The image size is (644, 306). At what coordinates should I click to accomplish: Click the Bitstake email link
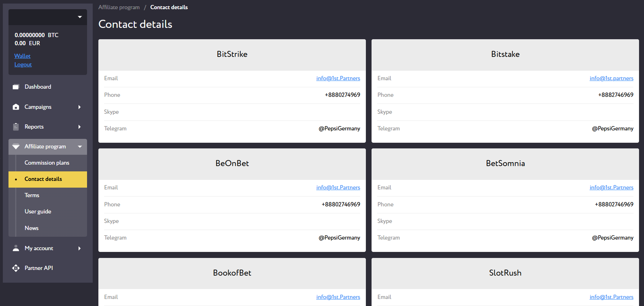pyautogui.click(x=611, y=78)
